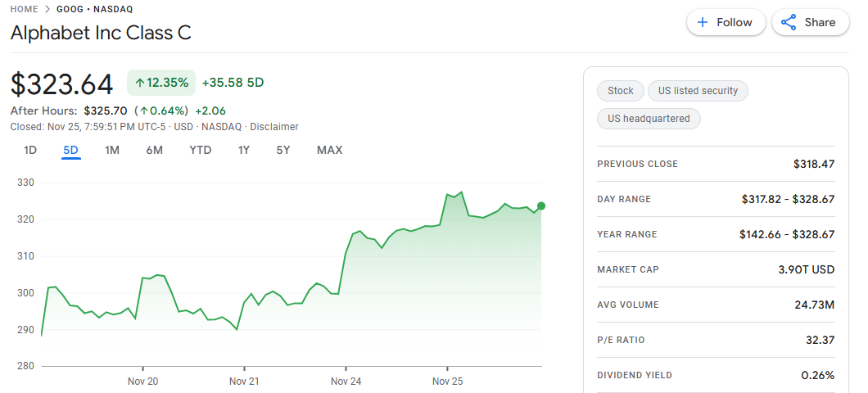Click the green dot at chart end

tap(540, 206)
